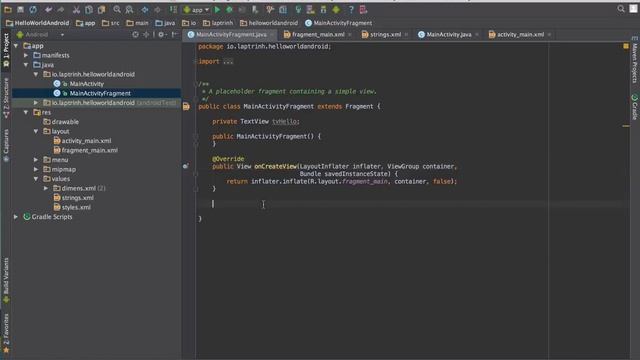Click the Attach debugger toolbar icon
The image size is (640, 360).
click(255, 9)
